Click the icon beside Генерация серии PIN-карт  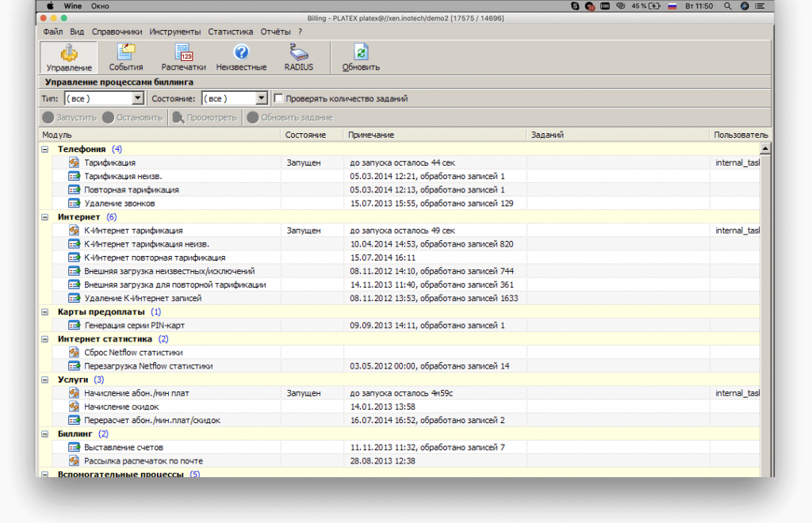[x=74, y=325]
